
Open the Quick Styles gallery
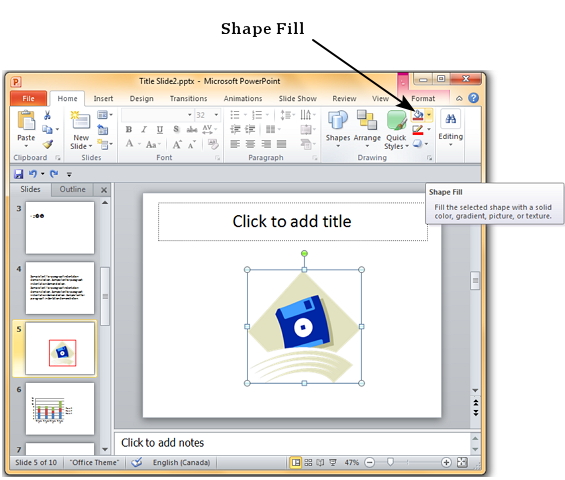point(396,130)
